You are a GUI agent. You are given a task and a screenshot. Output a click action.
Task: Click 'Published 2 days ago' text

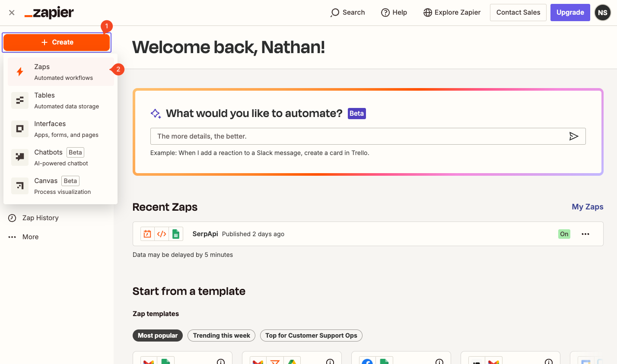coord(253,234)
